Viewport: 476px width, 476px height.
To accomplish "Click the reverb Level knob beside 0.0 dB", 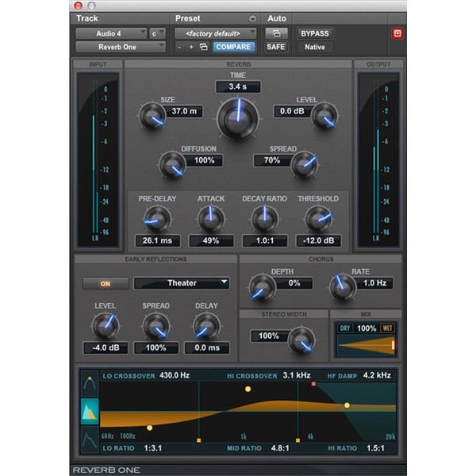I will (x=324, y=117).
